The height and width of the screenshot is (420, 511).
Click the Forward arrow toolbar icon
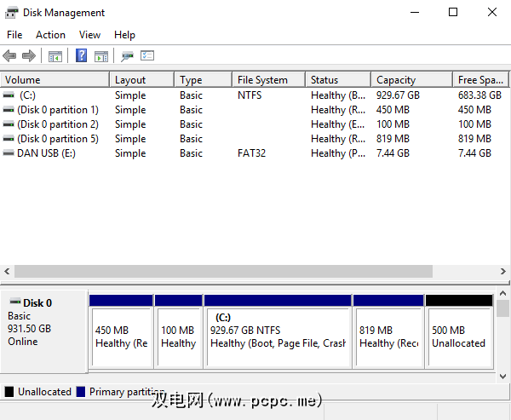[x=28, y=56]
